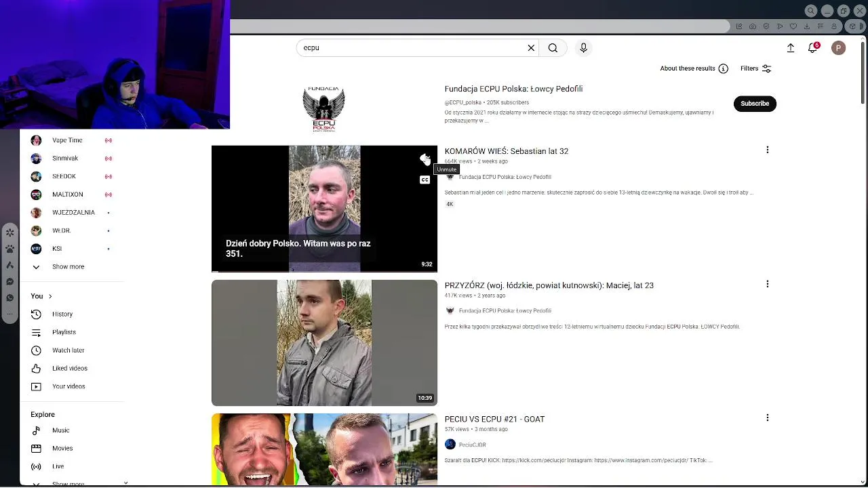
Task: Open 4K badge under KOMARÓW WIEŚ description
Action: tap(449, 204)
